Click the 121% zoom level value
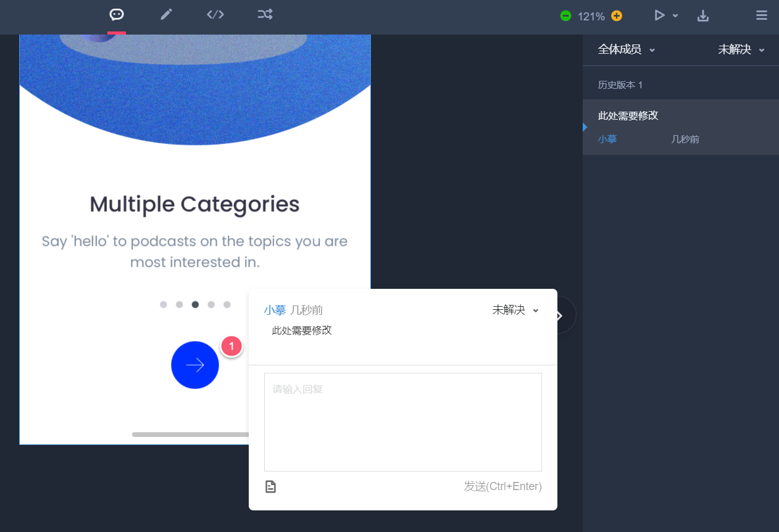This screenshot has width=779, height=532. click(591, 17)
